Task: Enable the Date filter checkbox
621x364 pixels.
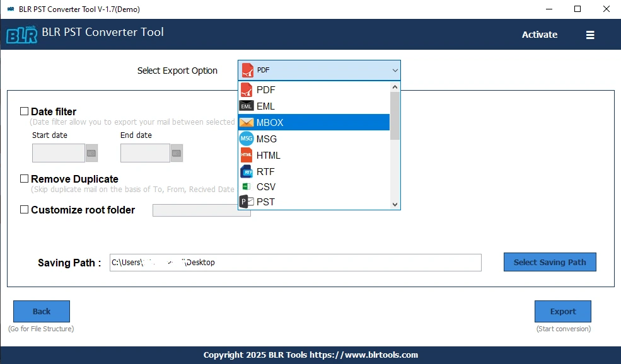Action: (24, 111)
